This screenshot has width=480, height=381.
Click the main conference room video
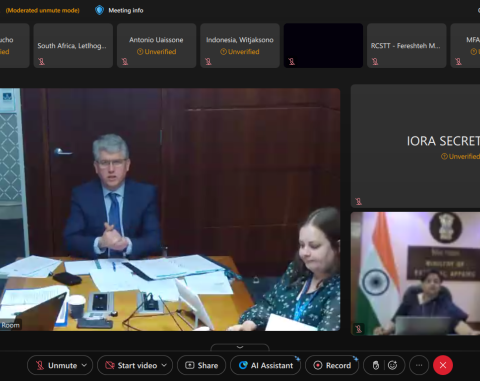170,210
